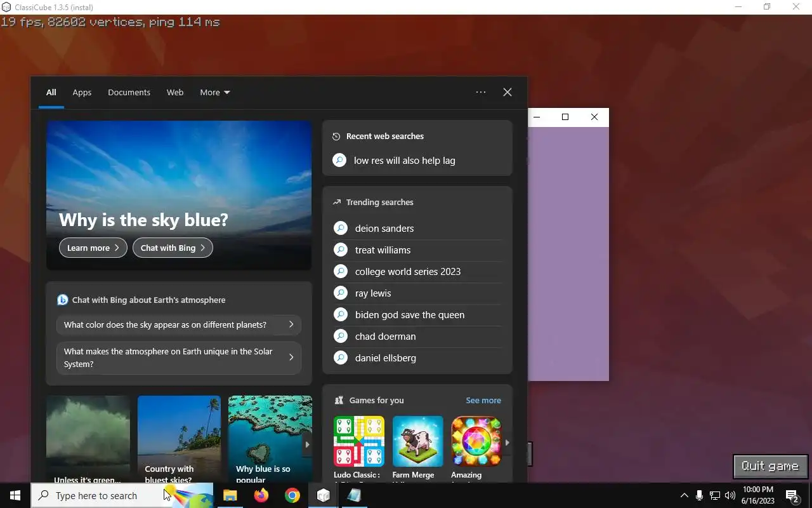Click the See more games link
The image size is (812, 508).
click(483, 400)
